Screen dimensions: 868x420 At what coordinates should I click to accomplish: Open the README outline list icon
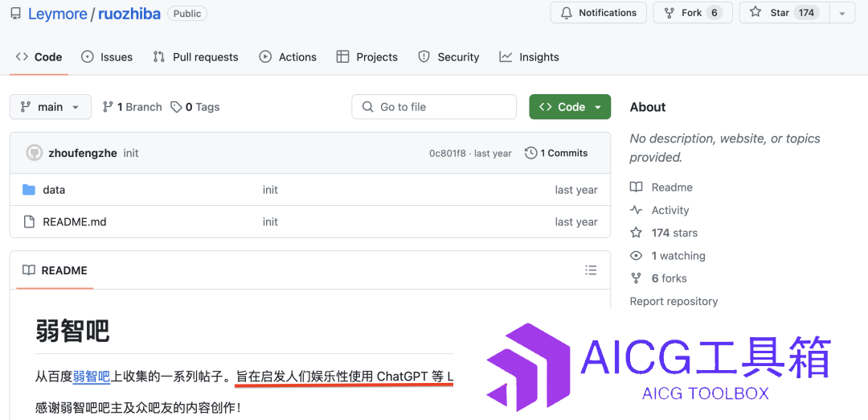(591, 270)
